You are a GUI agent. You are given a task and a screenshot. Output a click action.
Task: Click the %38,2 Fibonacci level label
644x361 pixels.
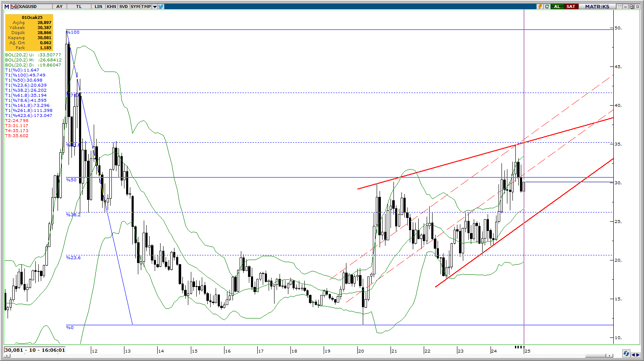74,215
